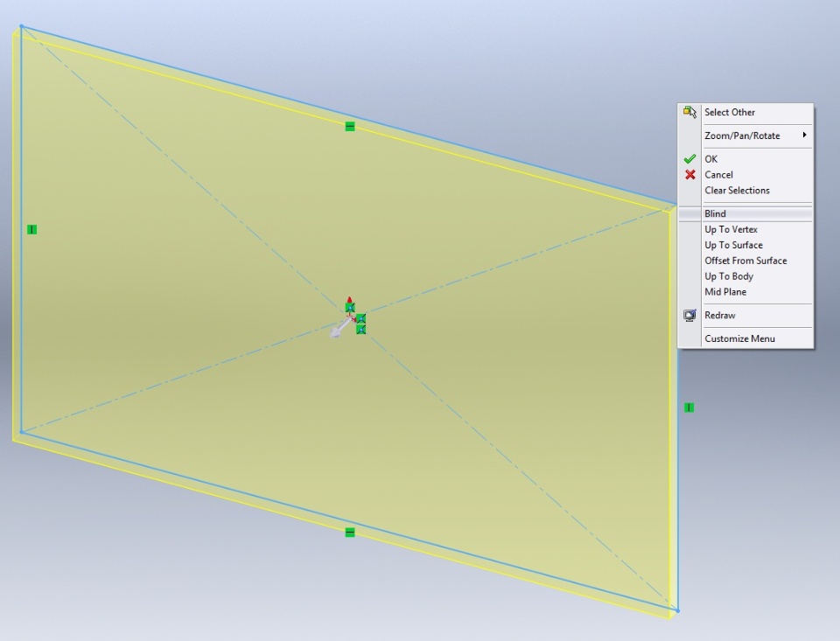Select the Blind end condition
This screenshot has width=840, height=641.
[745, 213]
